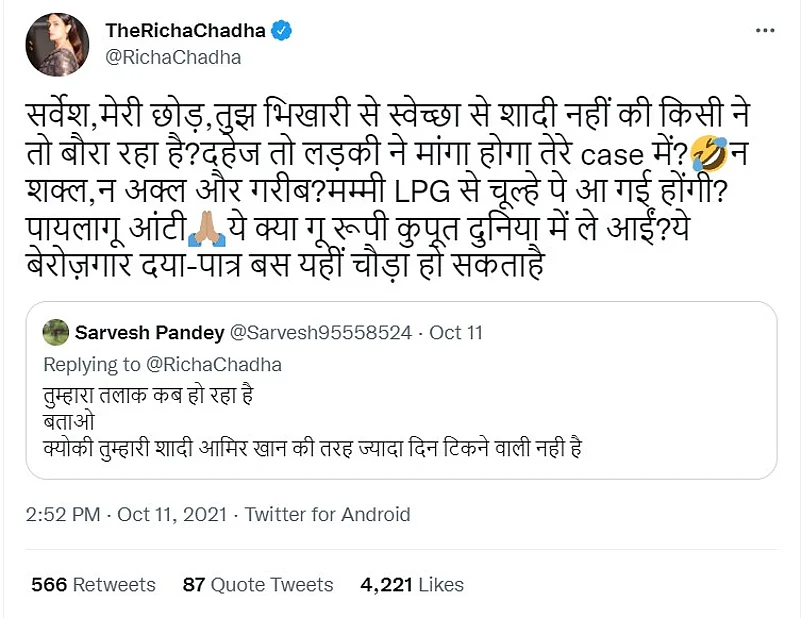Open quoted tweet via its तलाक line
Image resolution: width=801 pixels, height=618 pixels.
click(151, 393)
